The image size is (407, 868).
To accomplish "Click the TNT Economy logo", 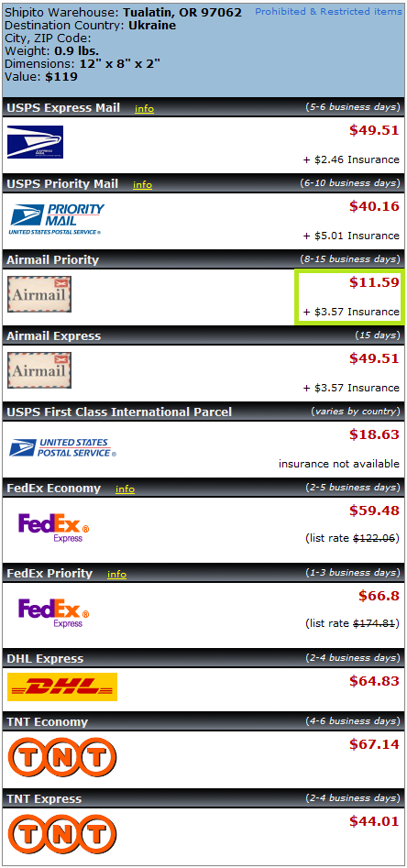I will [x=62, y=757].
